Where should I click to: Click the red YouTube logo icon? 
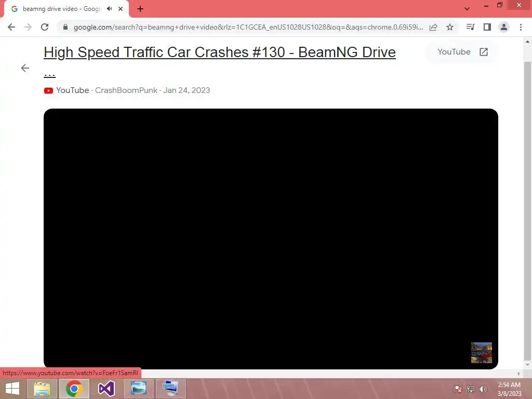click(x=48, y=90)
